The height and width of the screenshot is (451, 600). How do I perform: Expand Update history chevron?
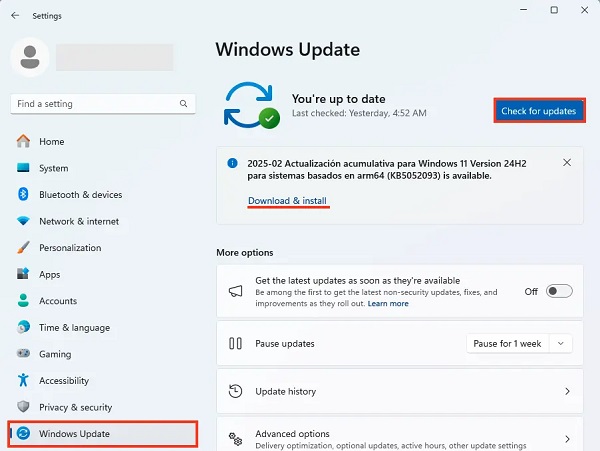tap(567, 391)
